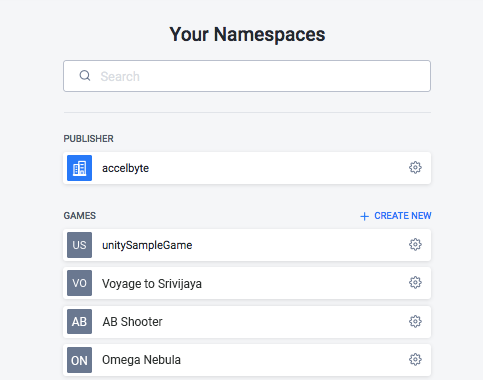Viewport: 483px width, 380px height.
Task: Create a new game namespace
Action: pos(396,216)
